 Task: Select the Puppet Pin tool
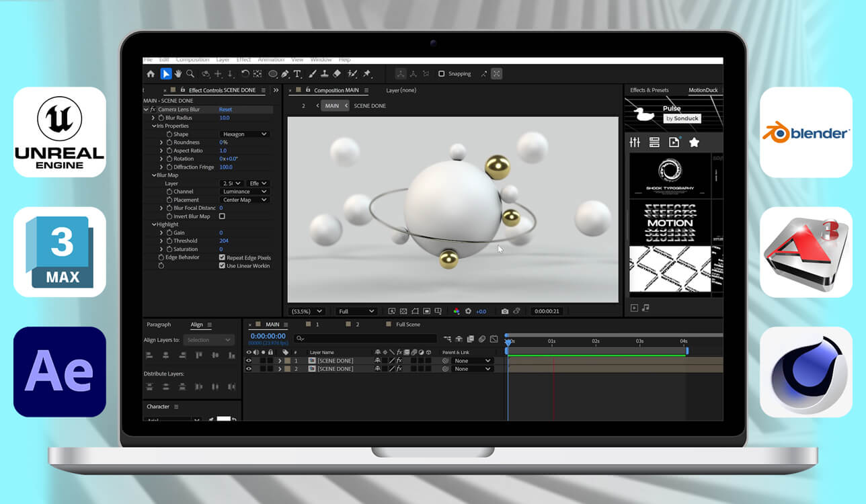point(367,74)
